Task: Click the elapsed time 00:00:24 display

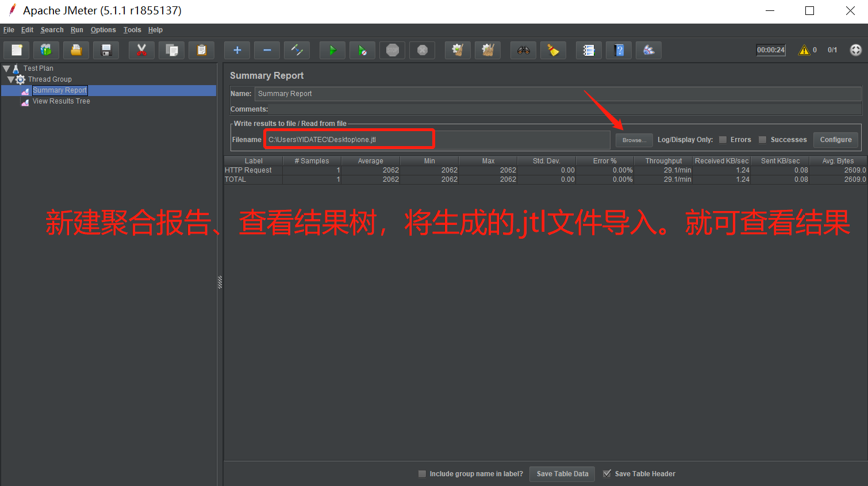Action: [771, 50]
